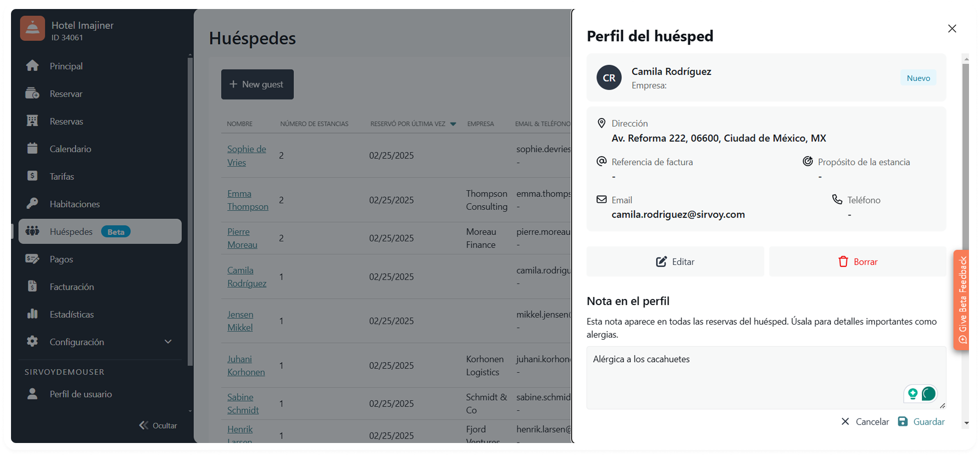Click the Borrar guest button

(857, 261)
